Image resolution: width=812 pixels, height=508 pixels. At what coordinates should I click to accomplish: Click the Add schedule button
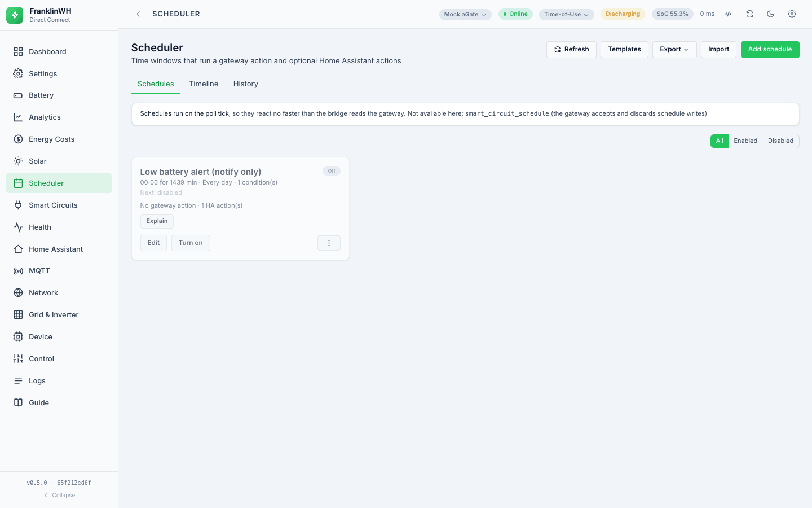[x=770, y=50]
